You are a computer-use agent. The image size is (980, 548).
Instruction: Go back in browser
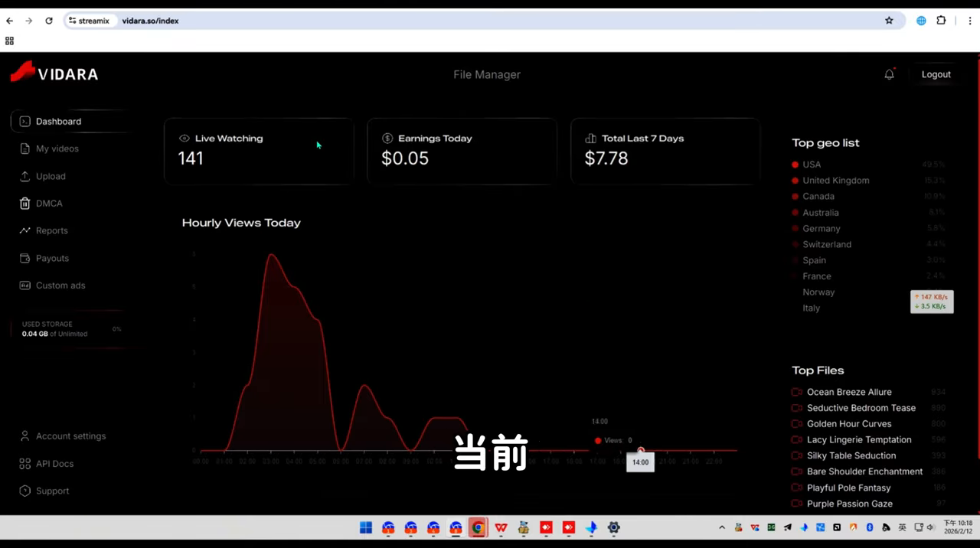[10, 21]
